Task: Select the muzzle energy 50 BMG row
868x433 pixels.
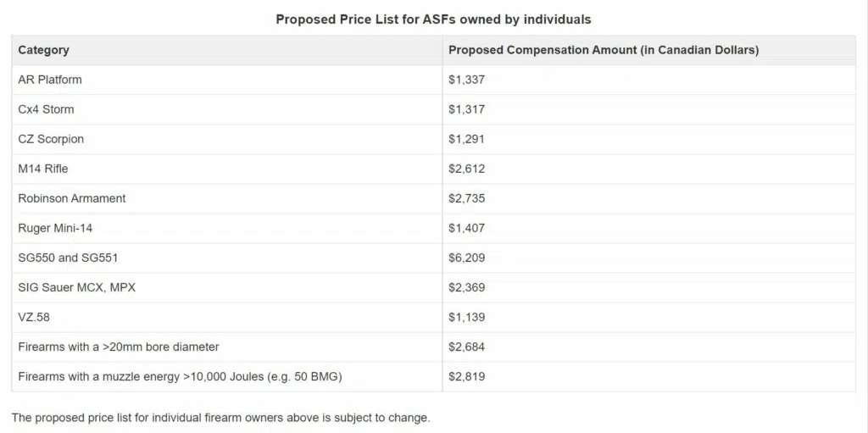Action: [x=433, y=377]
